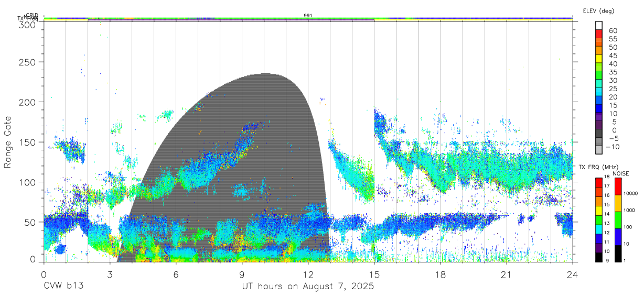
Task: Click the blue segment of the NOISE bar
Action: tap(618, 236)
